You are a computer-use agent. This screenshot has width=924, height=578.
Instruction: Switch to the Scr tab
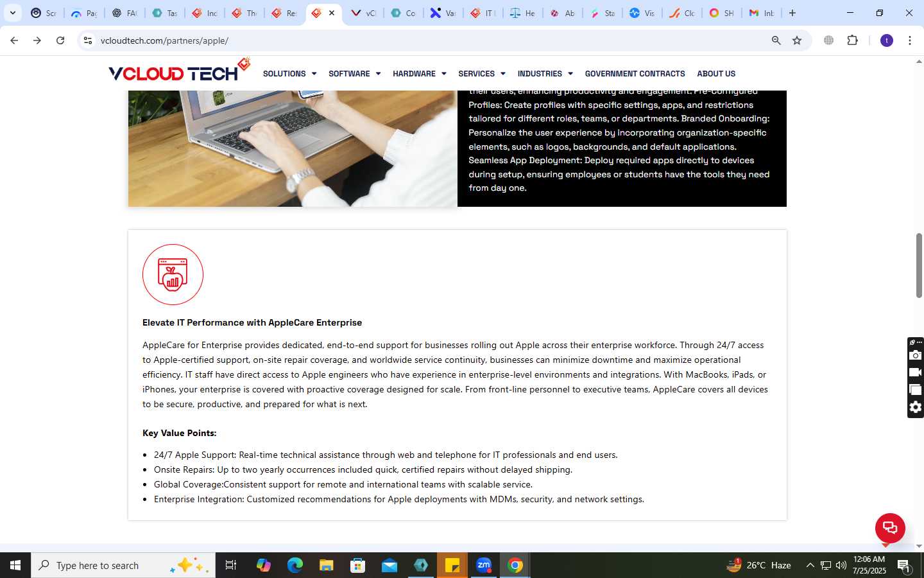44,13
